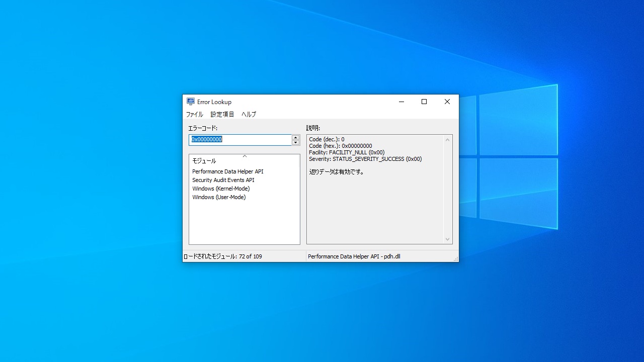Close the Error Lookup window
This screenshot has width=644, height=362.
click(447, 102)
